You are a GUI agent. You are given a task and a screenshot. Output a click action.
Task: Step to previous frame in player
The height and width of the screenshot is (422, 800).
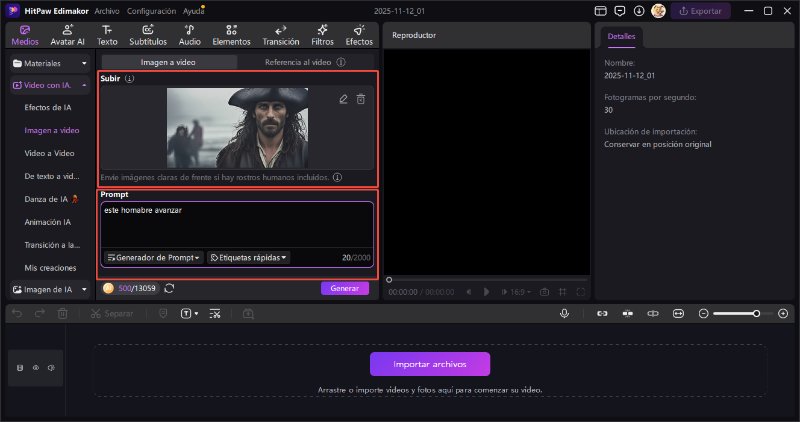468,292
